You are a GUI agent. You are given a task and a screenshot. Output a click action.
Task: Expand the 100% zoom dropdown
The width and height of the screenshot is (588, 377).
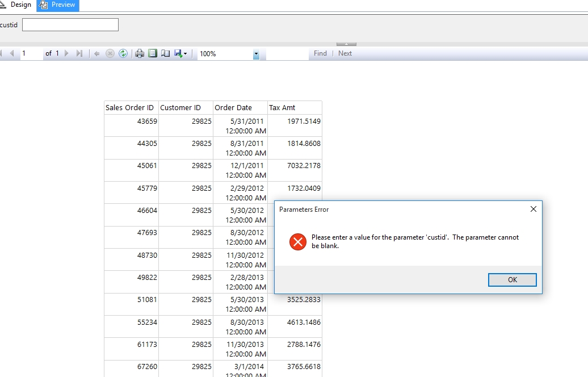256,54
